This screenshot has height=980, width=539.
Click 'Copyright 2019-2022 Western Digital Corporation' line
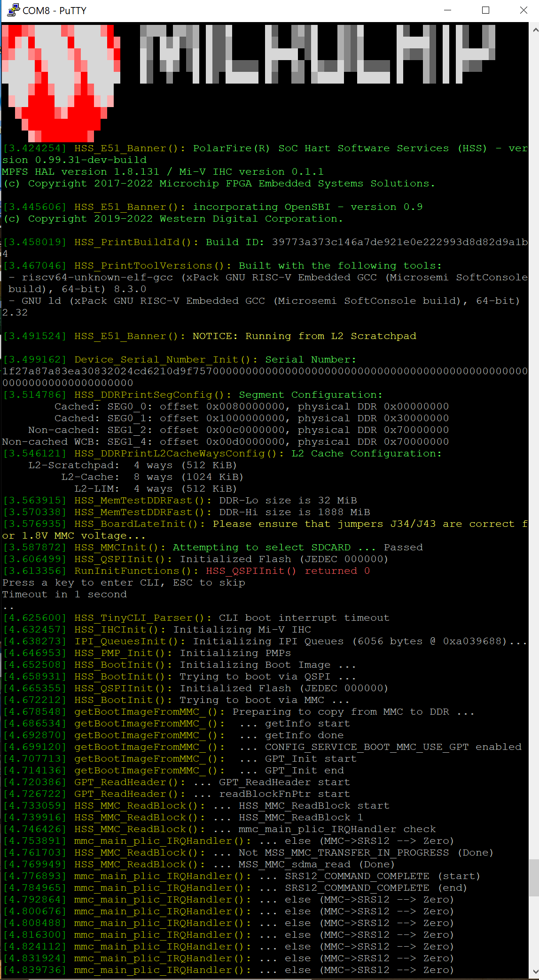[172, 218]
